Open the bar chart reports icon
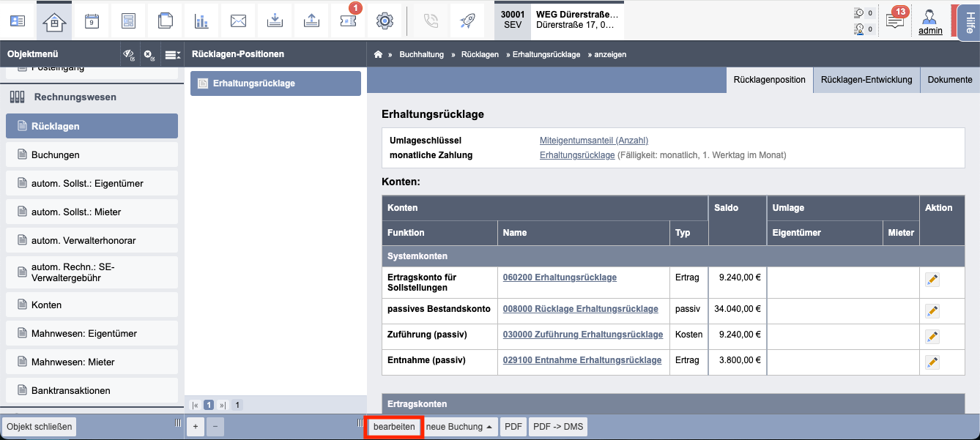 pyautogui.click(x=201, y=20)
